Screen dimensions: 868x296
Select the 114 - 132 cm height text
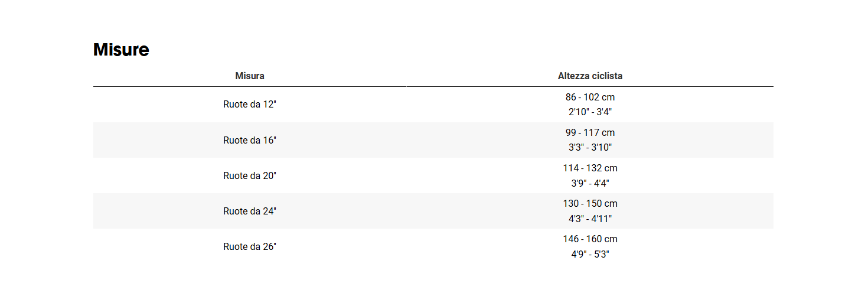pos(590,168)
